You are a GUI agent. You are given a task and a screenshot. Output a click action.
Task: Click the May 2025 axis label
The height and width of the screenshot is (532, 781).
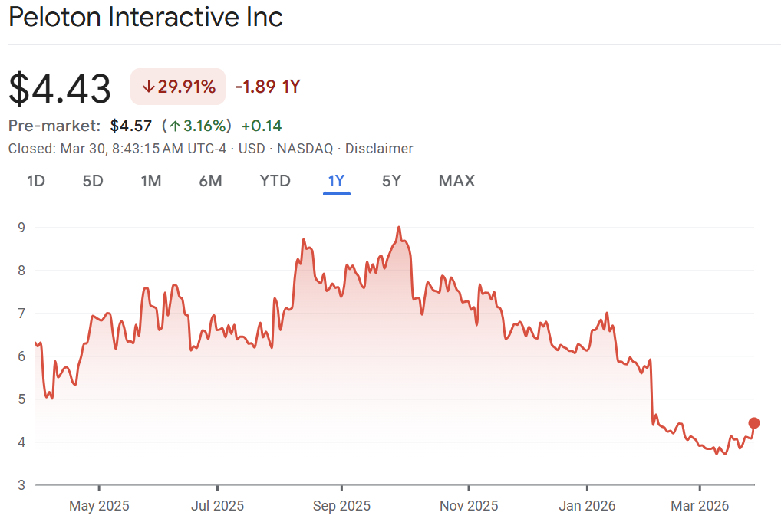coord(99,506)
